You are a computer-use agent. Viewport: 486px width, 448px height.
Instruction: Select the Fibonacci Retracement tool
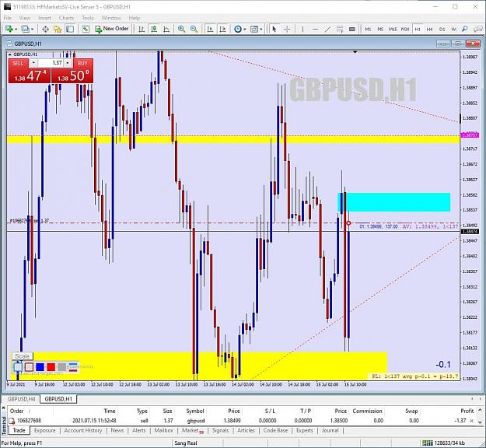click(340, 29)
